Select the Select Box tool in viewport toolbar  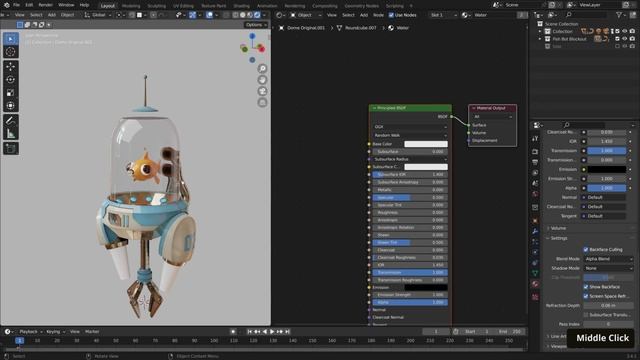point(11,39)
